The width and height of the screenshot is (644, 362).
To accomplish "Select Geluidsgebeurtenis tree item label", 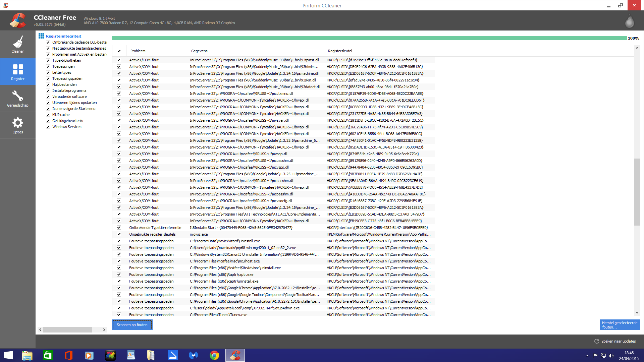I will [x=67, y=121].
